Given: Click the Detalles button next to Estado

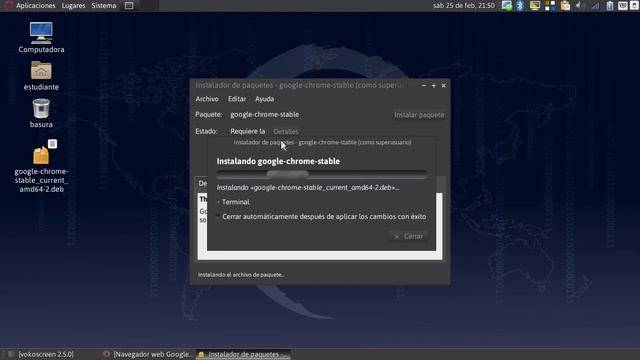Looking at the screenshot, I should click(286, 131).
